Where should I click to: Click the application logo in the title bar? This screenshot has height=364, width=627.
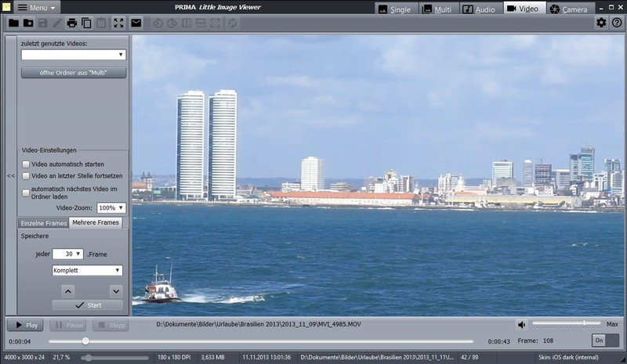coord(6,7)
